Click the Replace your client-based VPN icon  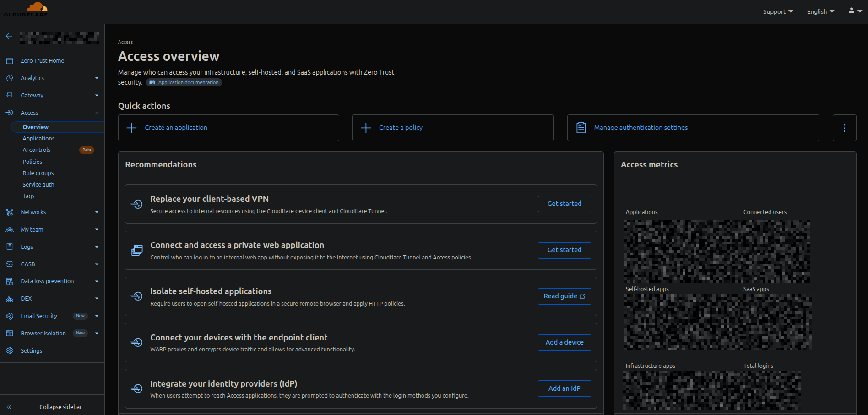(x=137, y=204)
